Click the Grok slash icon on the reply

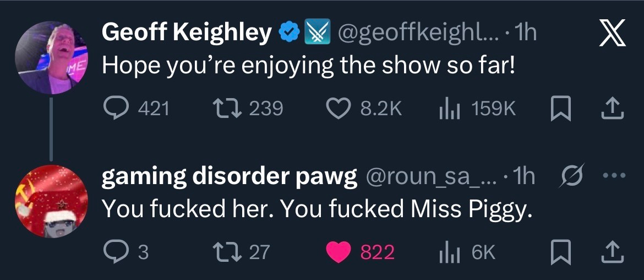[x=570, y=176]
